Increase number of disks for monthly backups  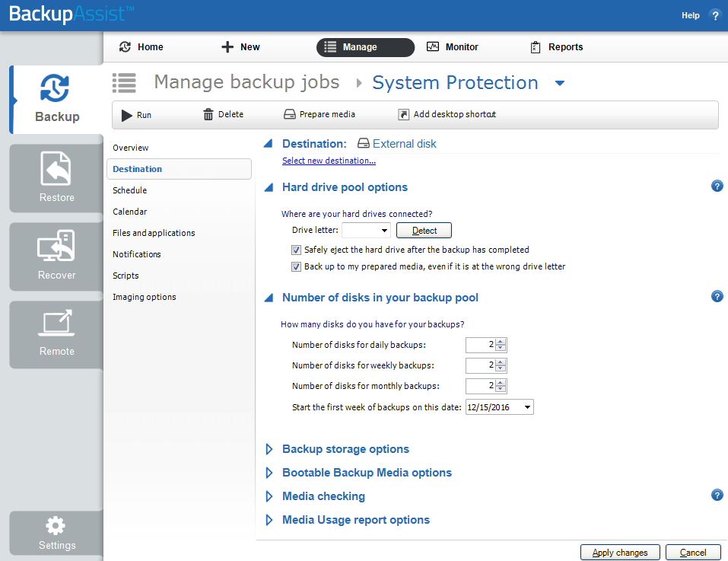tap(501, 383)
